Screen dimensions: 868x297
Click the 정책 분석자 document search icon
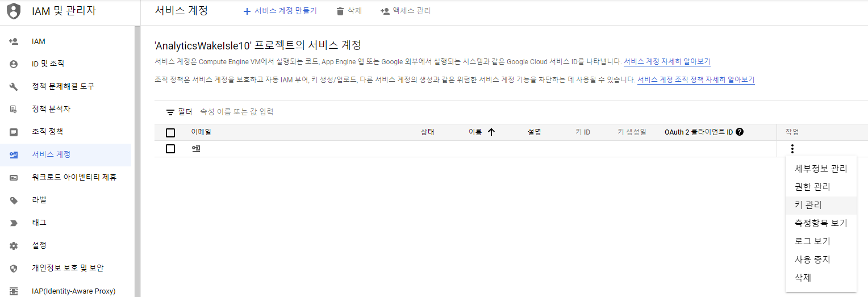point(14,109)
